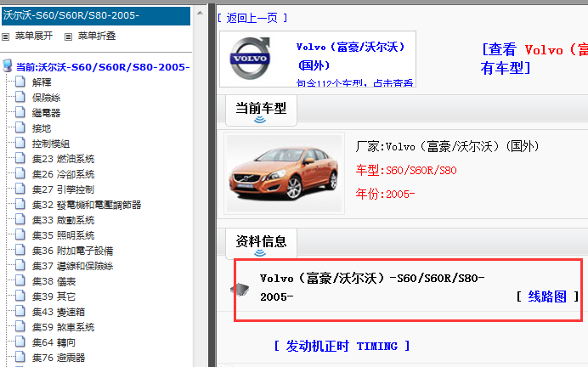
Task: Click the page icon beside 集23 燃油系統
Action: point(20,158)
